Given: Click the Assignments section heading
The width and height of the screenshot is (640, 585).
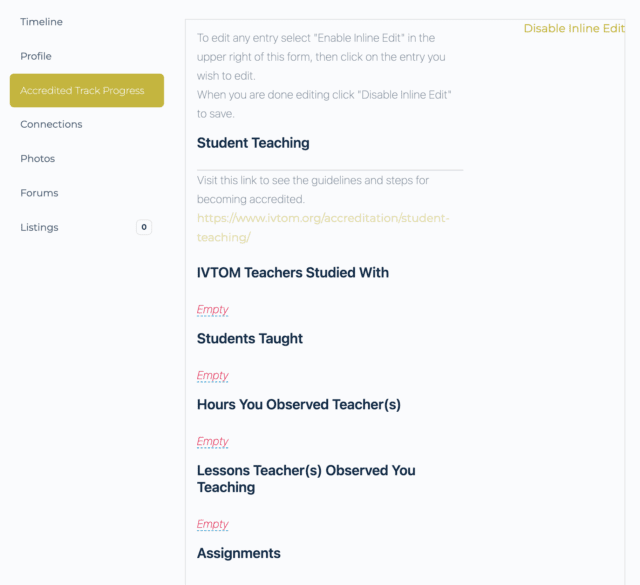Looking at the screenshot, I should click(x=239, y=554).
